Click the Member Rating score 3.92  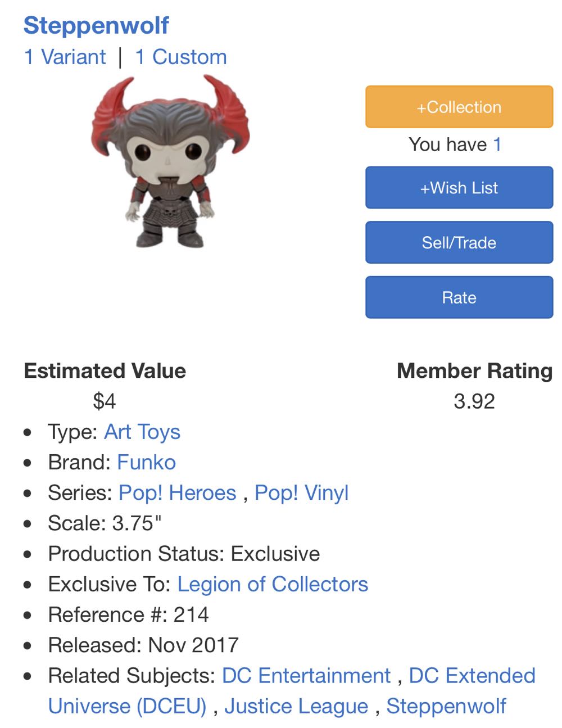tap(475, 400)
